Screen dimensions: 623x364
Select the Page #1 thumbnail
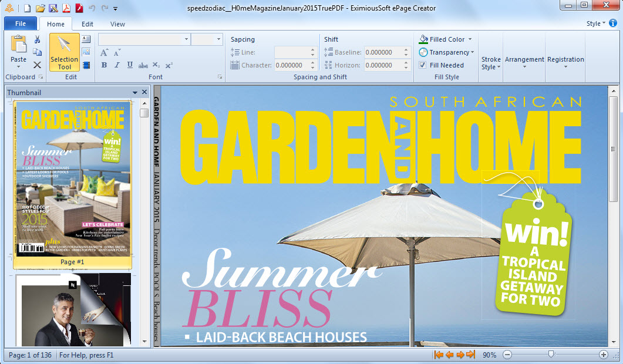(x=72, y=184)
